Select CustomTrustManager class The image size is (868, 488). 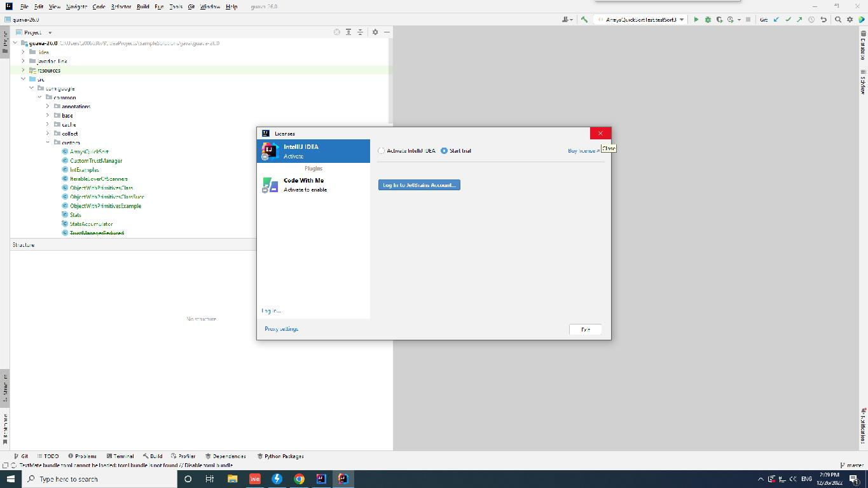point(96,161)
